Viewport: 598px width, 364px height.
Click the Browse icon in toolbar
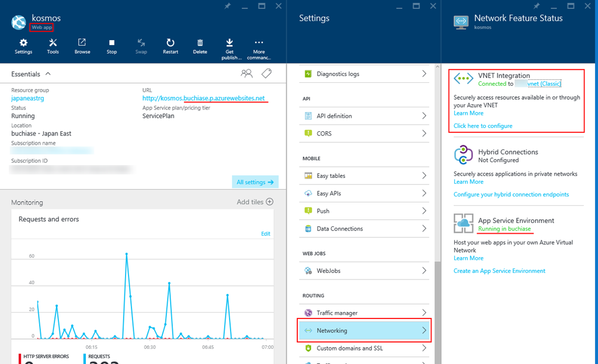pos(82,43)
